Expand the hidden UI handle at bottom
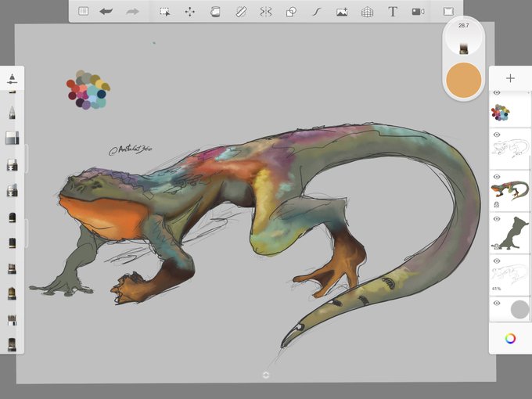532x399 pixels. 266,375
